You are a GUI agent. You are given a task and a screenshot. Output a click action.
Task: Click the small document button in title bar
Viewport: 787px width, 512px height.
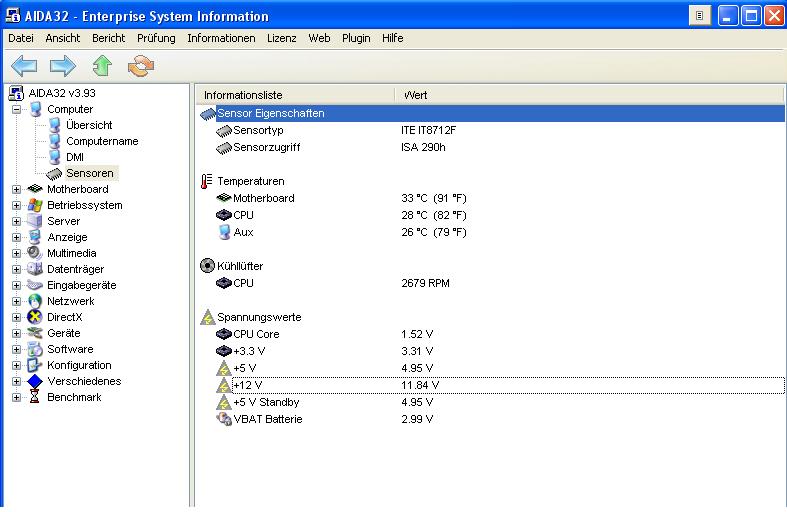coord(700,16)
